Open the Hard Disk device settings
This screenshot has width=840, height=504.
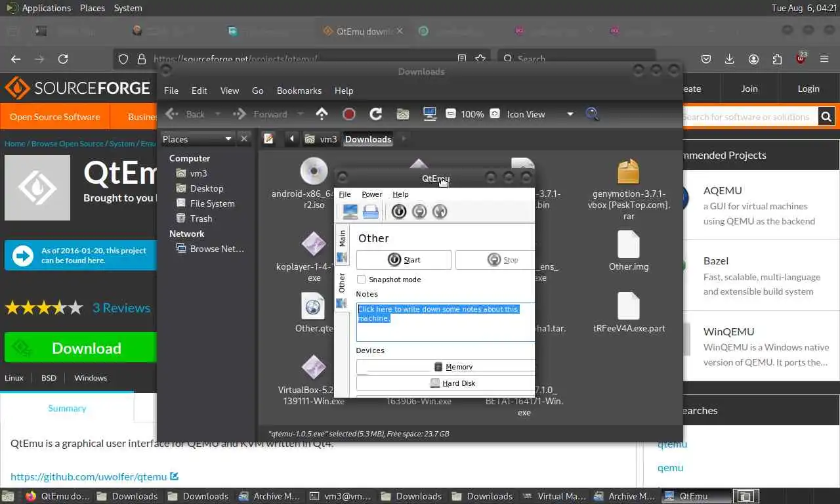(446, 383)
